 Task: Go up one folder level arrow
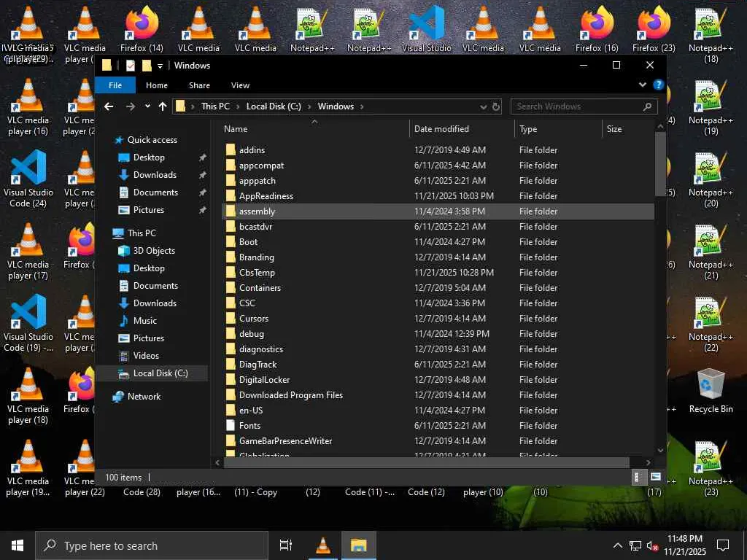[x=163, y=106]
